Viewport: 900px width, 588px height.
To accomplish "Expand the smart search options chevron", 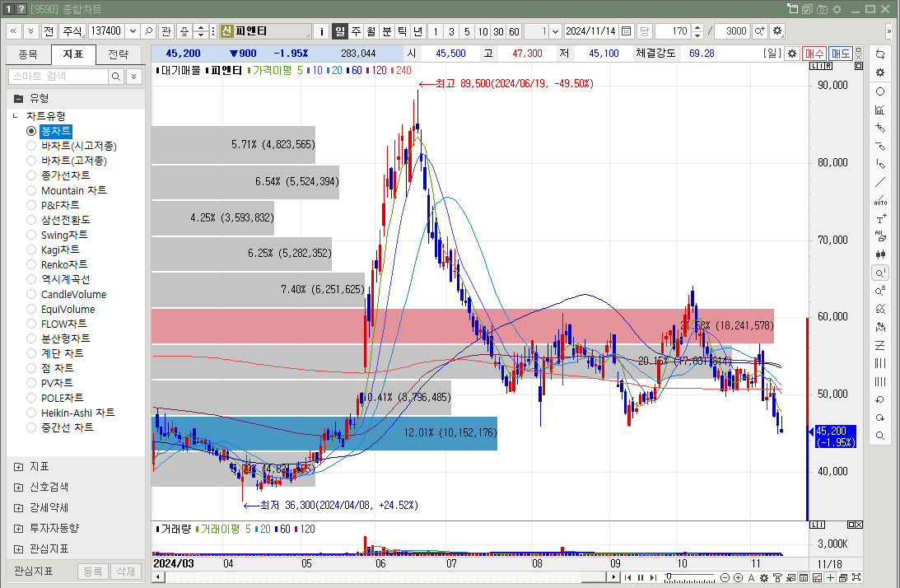I will click(x=133, y=77).
